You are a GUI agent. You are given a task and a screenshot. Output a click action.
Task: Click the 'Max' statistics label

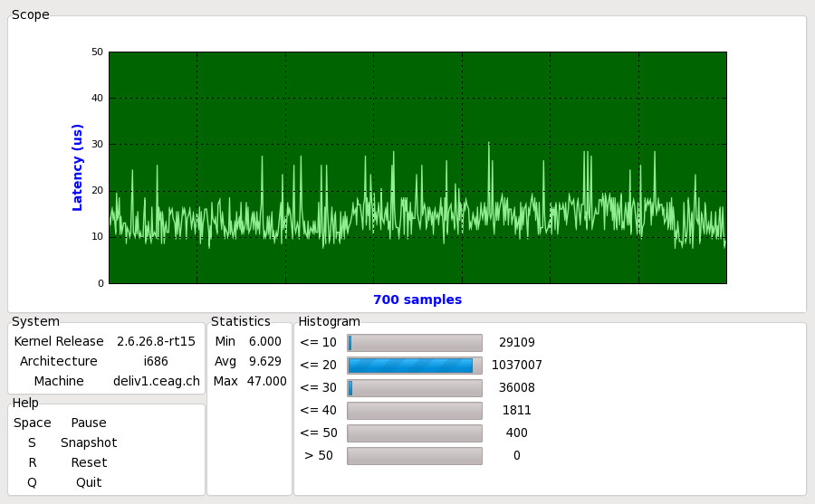pos(225,381)
